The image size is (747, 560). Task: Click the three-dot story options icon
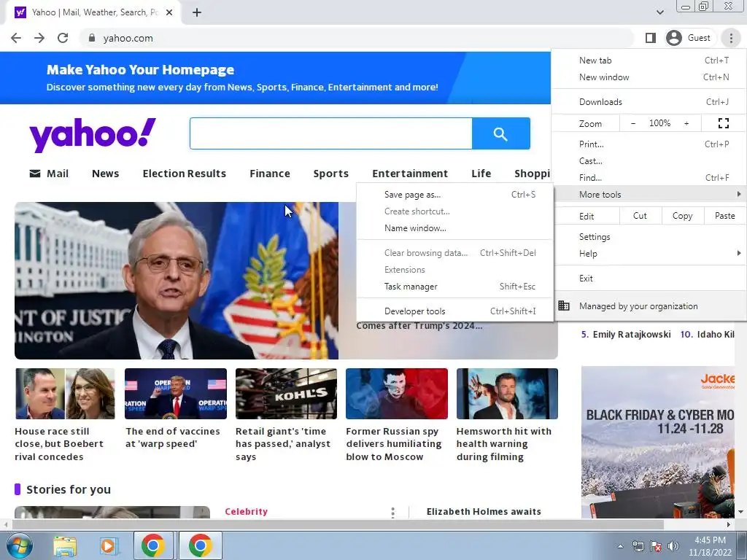tap(392, 512)
